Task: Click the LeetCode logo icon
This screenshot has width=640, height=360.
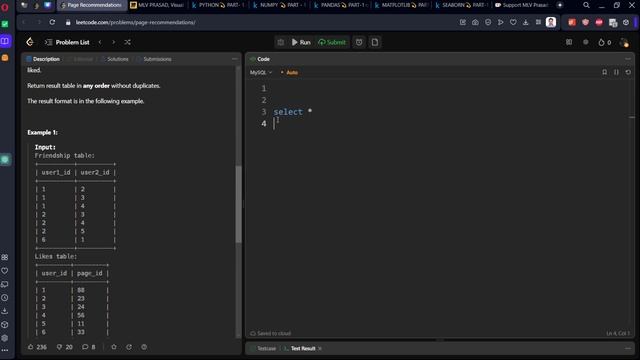Action: [30, 42]
